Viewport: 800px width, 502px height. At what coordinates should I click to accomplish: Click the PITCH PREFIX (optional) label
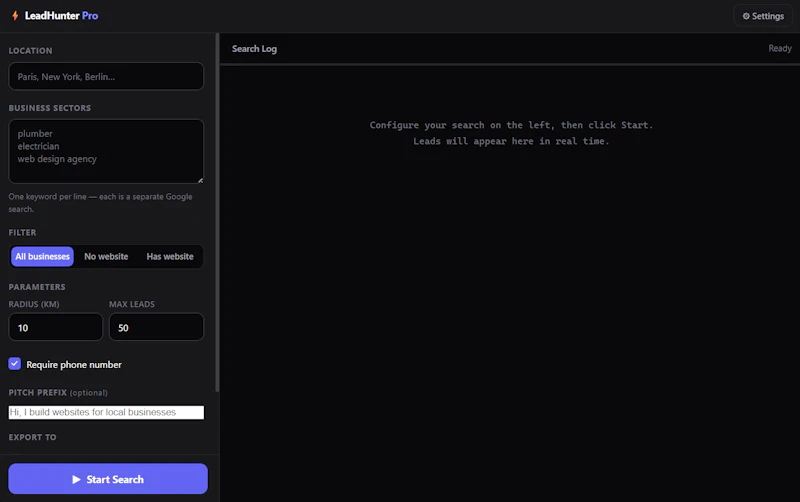[x=58, y=393]
